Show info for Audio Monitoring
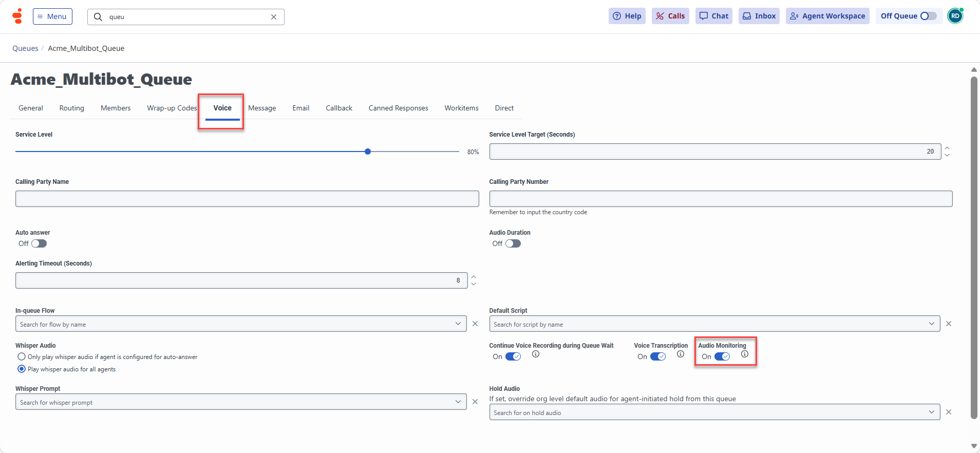This screenshot has height=453, width=980. pos(745,354)
